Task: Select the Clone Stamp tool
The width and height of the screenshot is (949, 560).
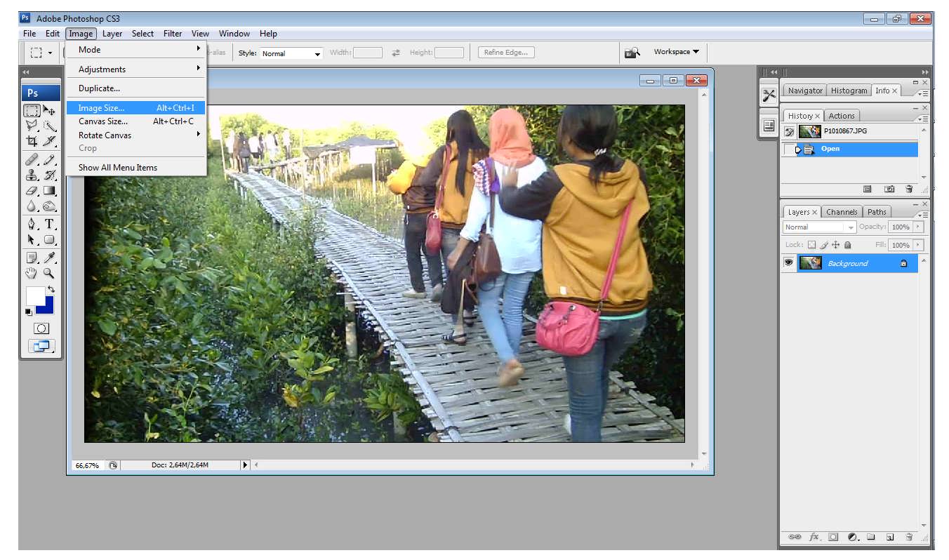Action: click(32, 175)
